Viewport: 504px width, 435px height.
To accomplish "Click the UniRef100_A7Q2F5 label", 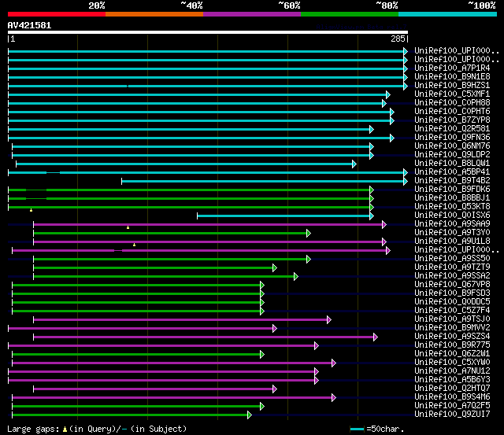I will (452, 406).
